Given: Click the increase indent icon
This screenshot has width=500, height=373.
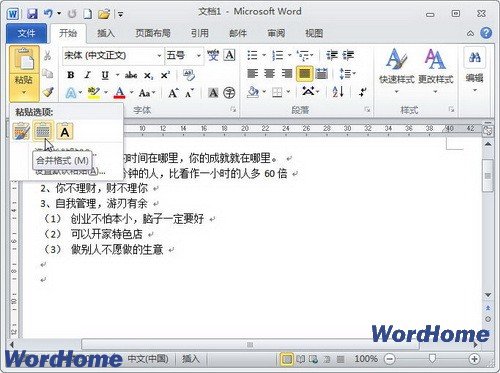Looking at the screenshot, I should (348, 55).
